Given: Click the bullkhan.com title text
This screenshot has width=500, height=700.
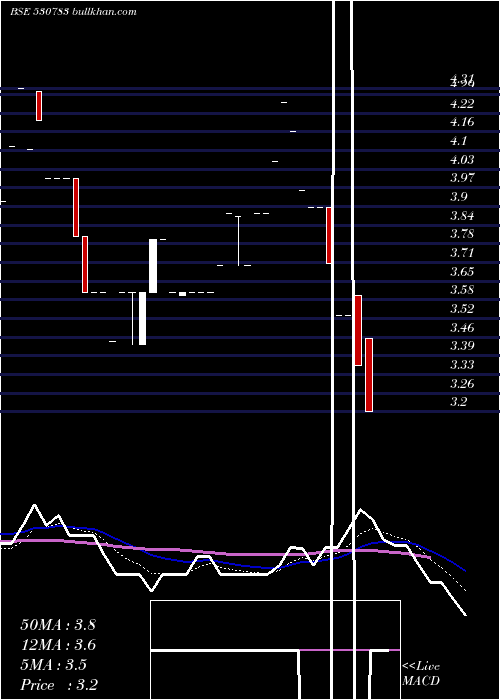Looking at the screenshot, I should [x=104, y=12].
